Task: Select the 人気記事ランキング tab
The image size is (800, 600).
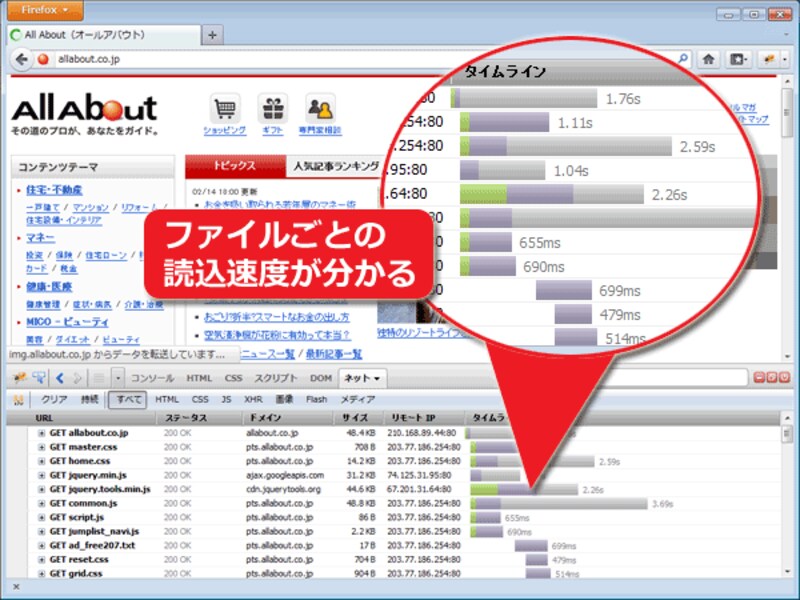Action: pos(336,166)
